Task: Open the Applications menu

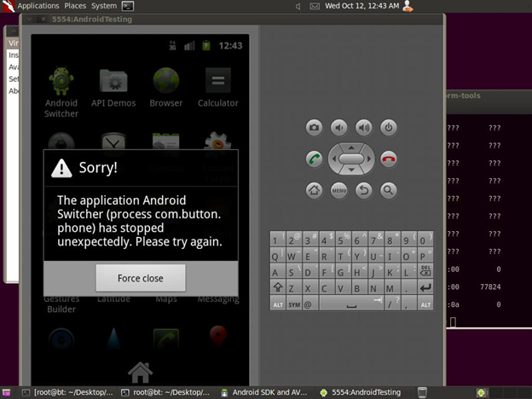Action: 38,6
